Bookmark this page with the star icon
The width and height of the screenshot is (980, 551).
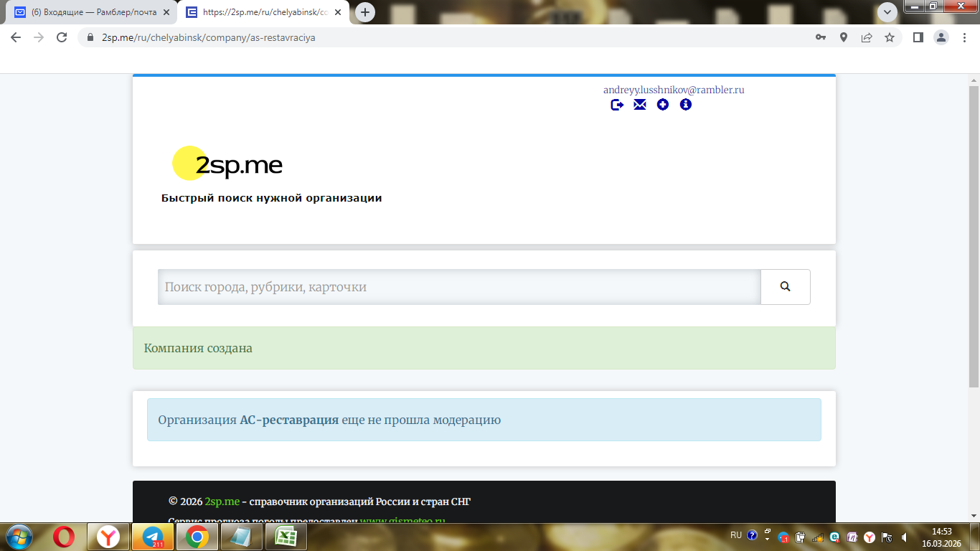(x=890, y=37)
